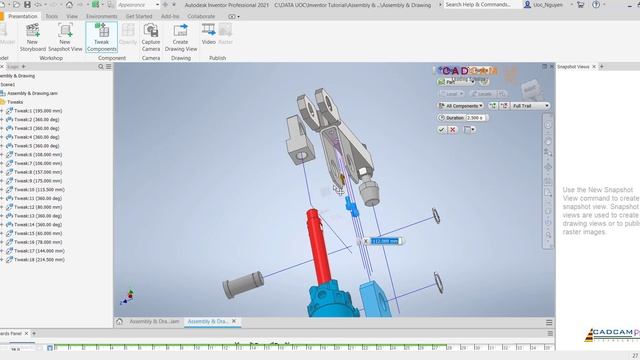Expand Tweak:10 (115.500 mm) node

tap(2, 190)
